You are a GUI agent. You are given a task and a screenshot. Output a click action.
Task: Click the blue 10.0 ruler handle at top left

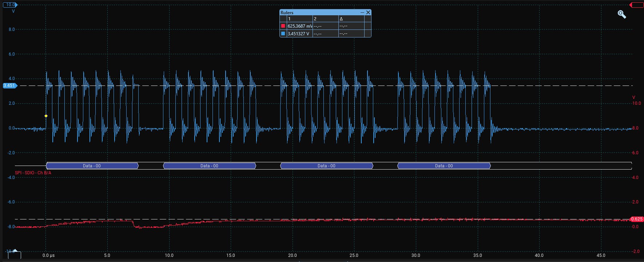click(x=10, y=5)
